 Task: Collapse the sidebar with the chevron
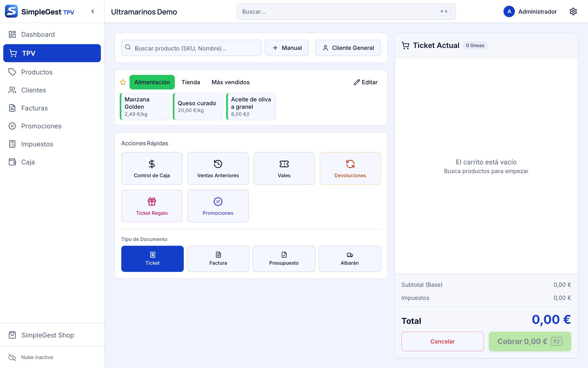[x=93, y=11]
